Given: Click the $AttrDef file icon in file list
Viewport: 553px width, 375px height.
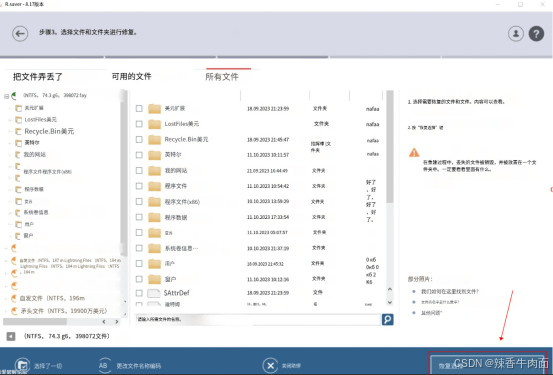Looking at the screenshot, I should click(x=154, y=293).
